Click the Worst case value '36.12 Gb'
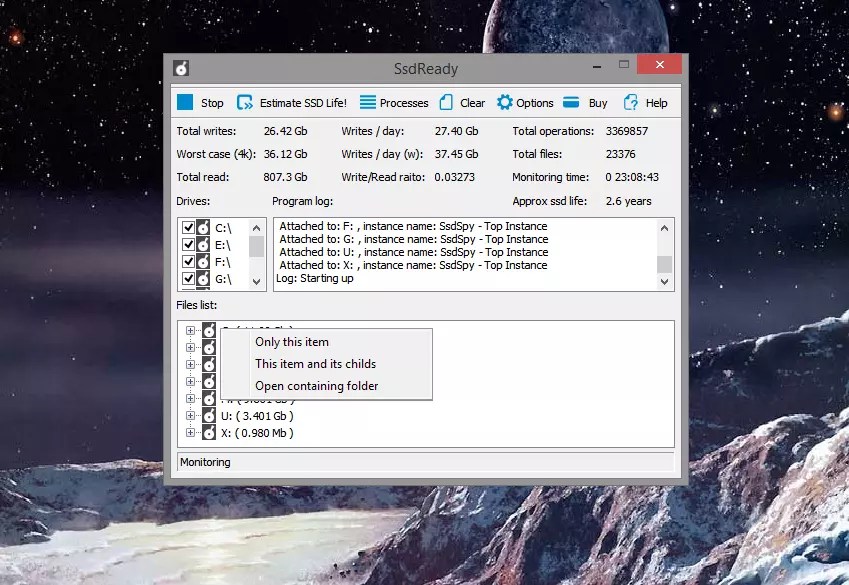The width and height of the screenshot is (849, 585). click(x=285, y=154)
